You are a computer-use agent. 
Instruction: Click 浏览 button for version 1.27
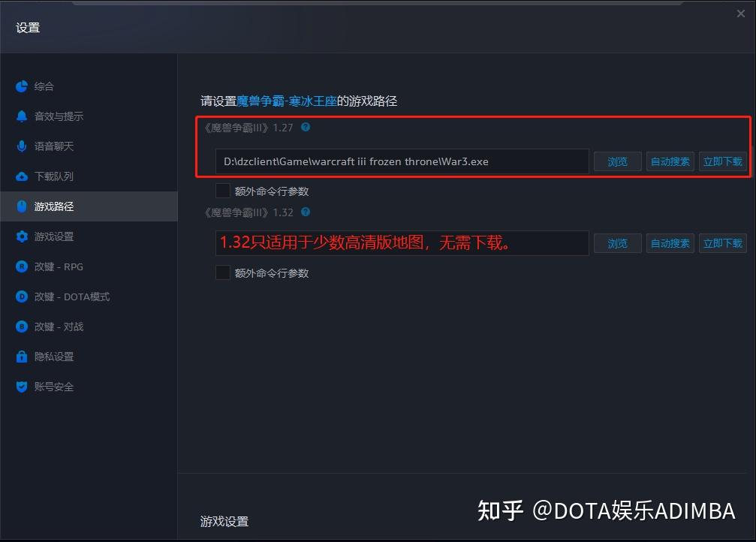pyautogui.click(x=618, y=161)
